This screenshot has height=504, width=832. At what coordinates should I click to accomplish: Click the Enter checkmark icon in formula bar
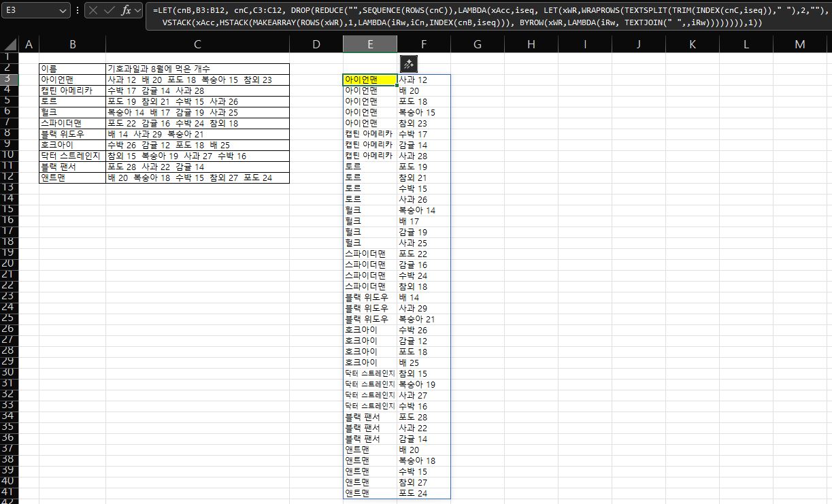coord(109,11)
